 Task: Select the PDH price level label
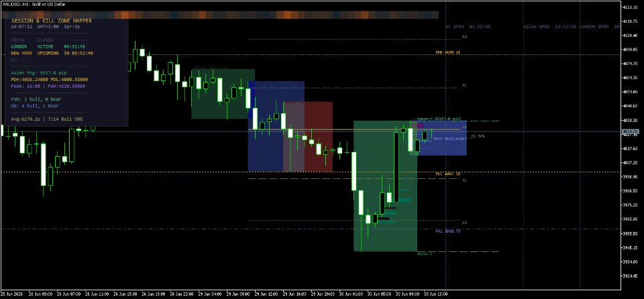(447, 52)
